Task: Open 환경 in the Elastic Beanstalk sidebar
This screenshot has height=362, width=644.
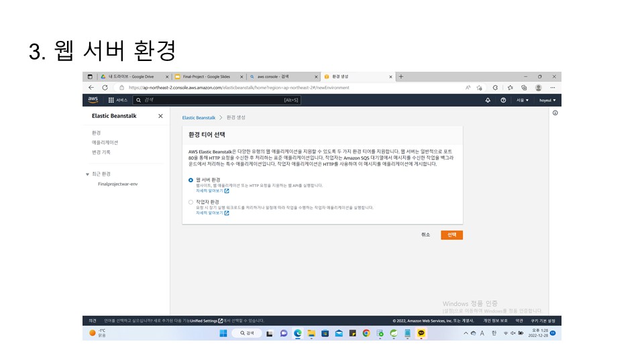Action: tap(96, 133)
